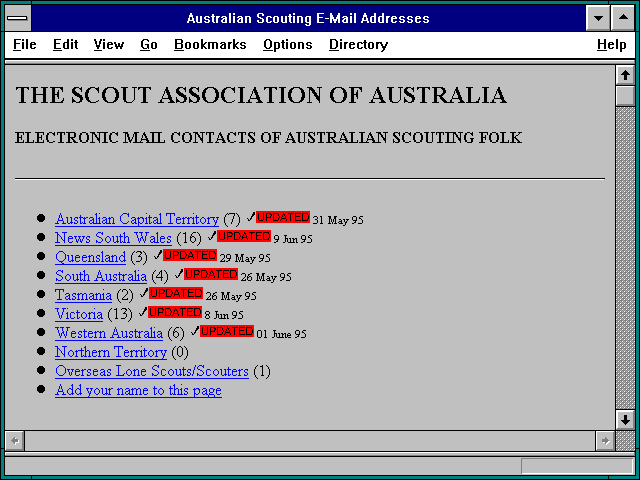Viewport: 640px width, 480px height.
Task: Click the vertical scrollbar up arrow
Action: [x=625, y=75]
